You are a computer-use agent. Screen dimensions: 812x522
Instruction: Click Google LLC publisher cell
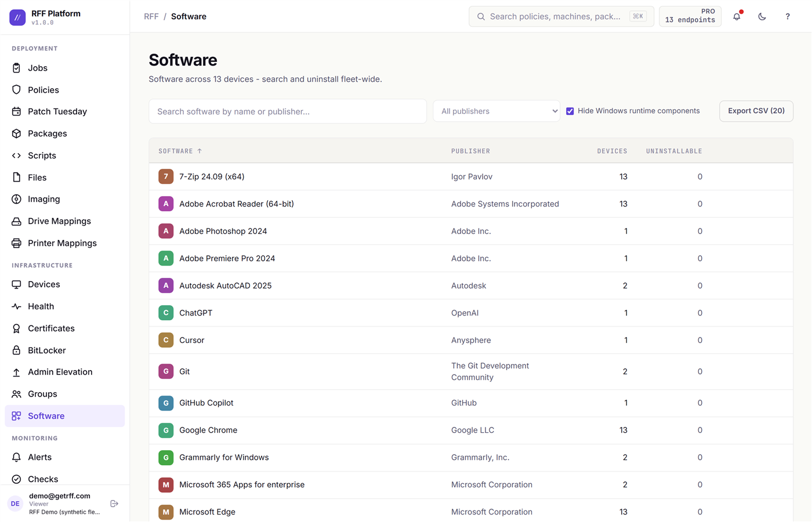click(473, 430)
